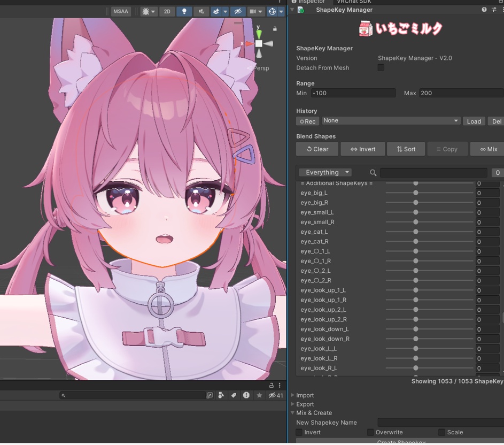Search by label tag icon

point(234,395)
